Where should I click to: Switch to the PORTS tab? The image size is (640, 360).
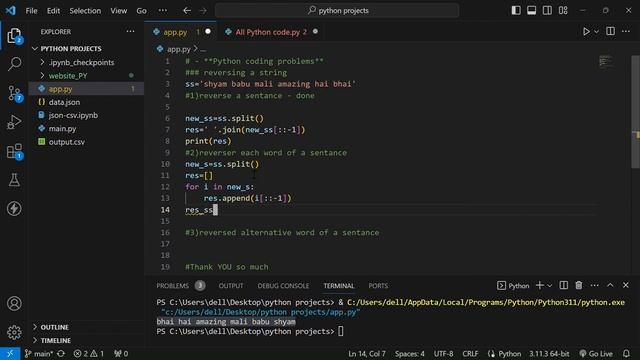click(378, 286)
